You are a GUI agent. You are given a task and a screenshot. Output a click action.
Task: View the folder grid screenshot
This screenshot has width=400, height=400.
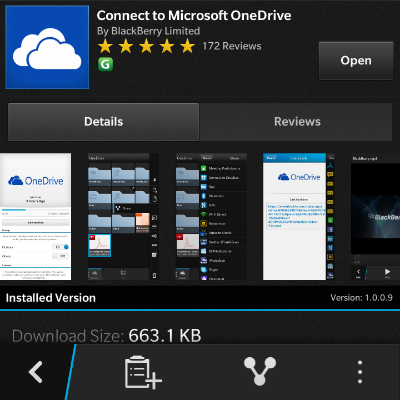click(123, 216)
